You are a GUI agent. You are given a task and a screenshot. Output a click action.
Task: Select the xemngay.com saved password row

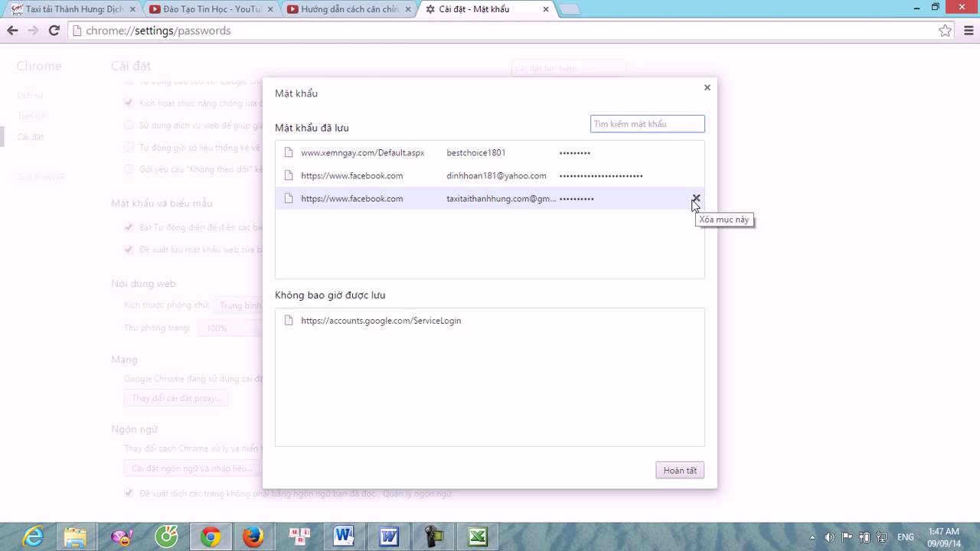coord(490,152)
